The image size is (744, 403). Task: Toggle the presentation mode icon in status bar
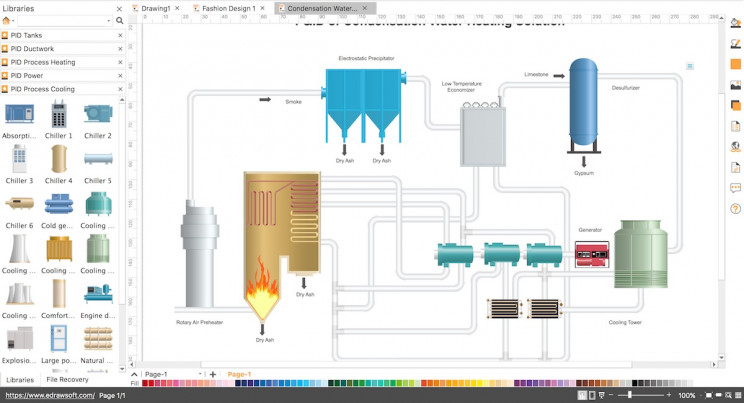(x=602, y=395)
